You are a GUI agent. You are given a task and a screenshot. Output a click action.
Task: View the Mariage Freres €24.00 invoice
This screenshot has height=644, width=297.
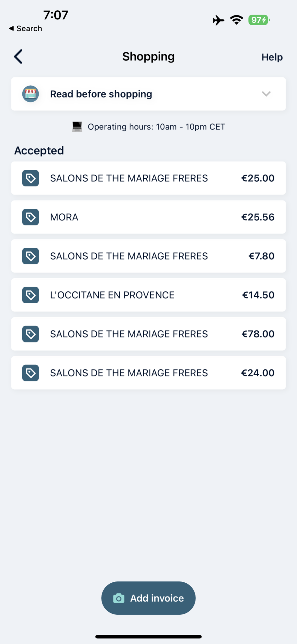148,373
